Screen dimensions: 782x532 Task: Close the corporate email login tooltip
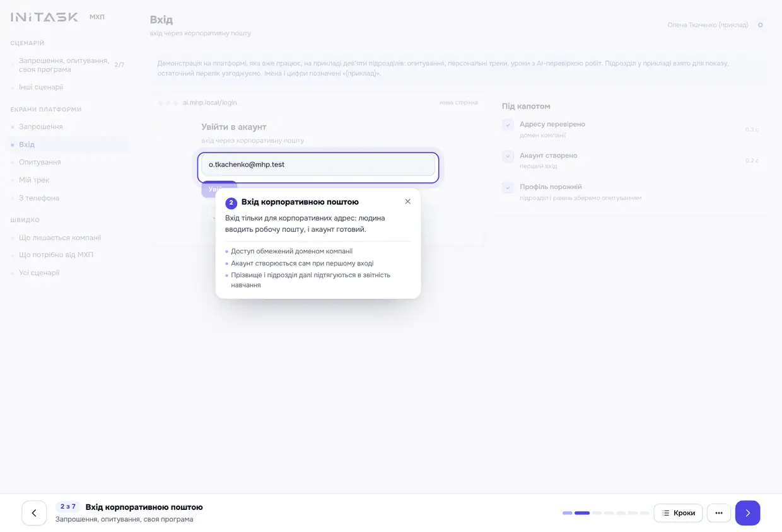click(407, 202)
